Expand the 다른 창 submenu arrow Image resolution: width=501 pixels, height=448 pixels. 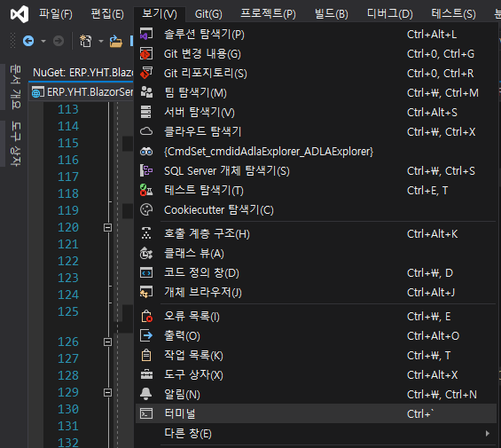click(488, 434)
